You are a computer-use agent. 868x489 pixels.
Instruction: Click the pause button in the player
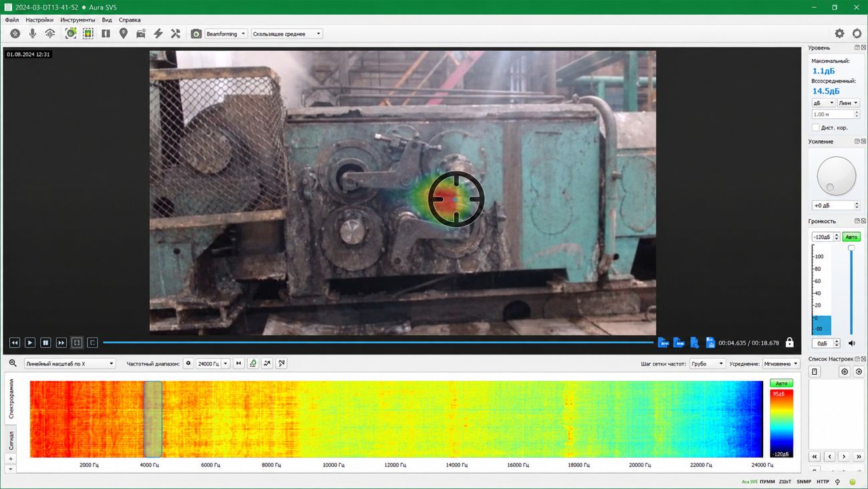[45, 343]
